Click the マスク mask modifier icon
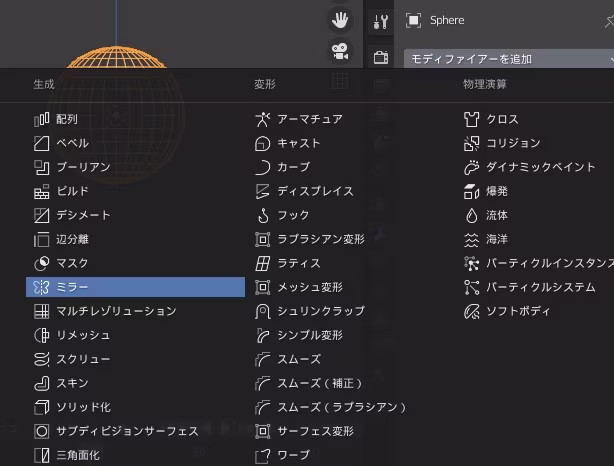This screenshot has width=614, height=466. [x=42, y=264]
